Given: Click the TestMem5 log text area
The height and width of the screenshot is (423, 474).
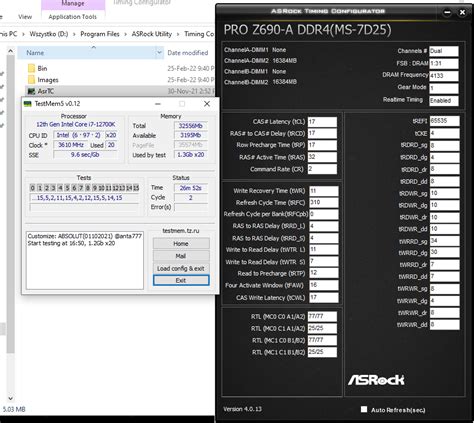Looking at the screenshot, I should pos(85,260).
